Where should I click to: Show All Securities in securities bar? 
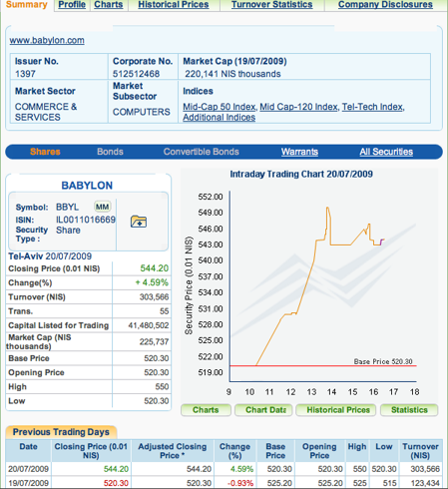(x=386, y=152)
